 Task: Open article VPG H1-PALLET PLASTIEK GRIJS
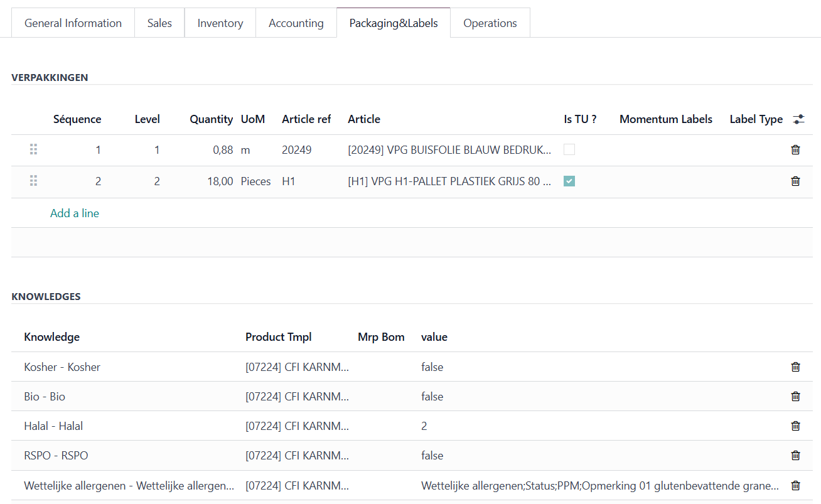[449, 181]
